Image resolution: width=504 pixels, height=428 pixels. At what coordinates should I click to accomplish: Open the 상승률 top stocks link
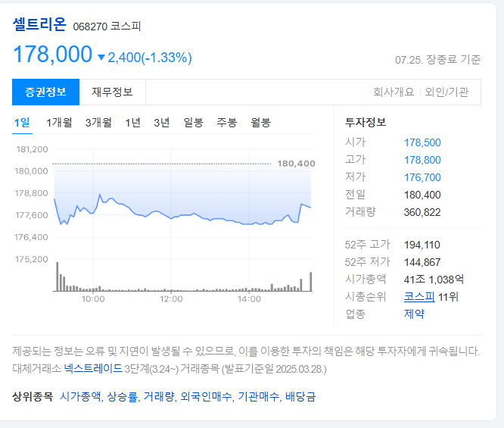tap(122, 396)
